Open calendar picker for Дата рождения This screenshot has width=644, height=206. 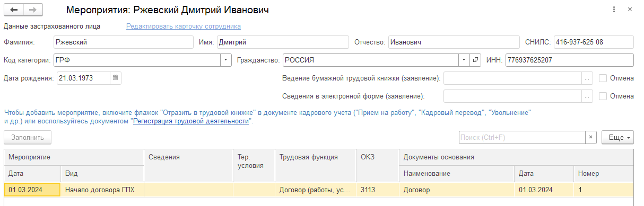116,78
